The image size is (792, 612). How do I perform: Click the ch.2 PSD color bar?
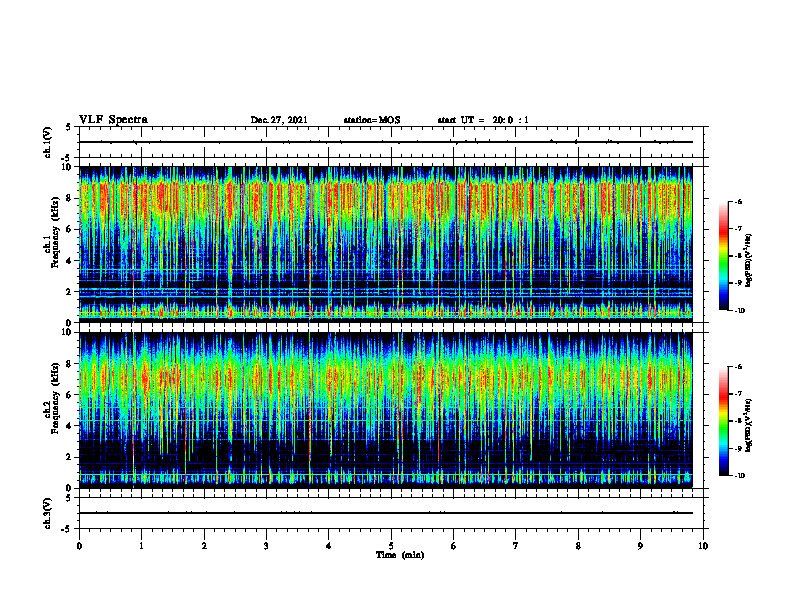(724, 421)
